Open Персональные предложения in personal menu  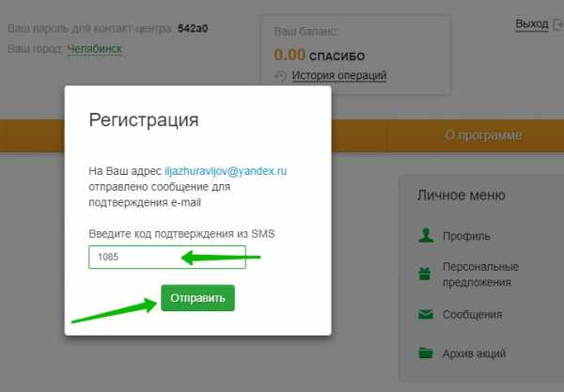coord(479,274)
